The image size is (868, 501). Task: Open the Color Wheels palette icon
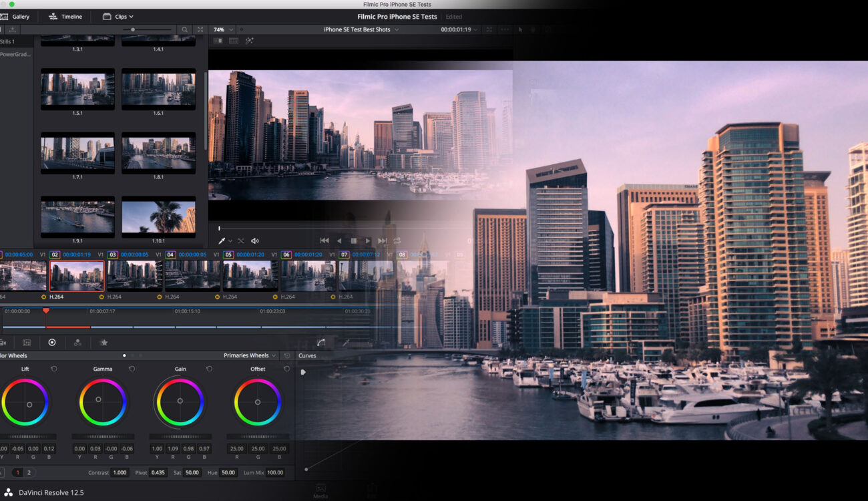[52, 343]
